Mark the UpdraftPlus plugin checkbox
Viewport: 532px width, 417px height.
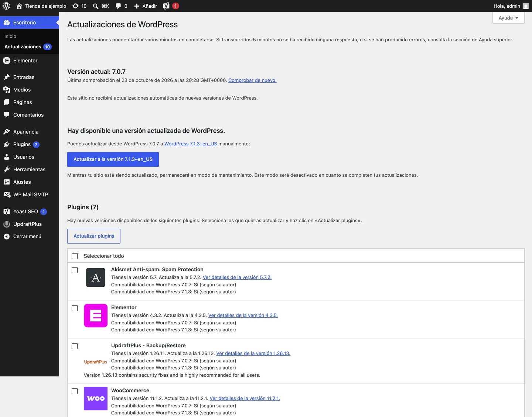(x=75, y=346)
